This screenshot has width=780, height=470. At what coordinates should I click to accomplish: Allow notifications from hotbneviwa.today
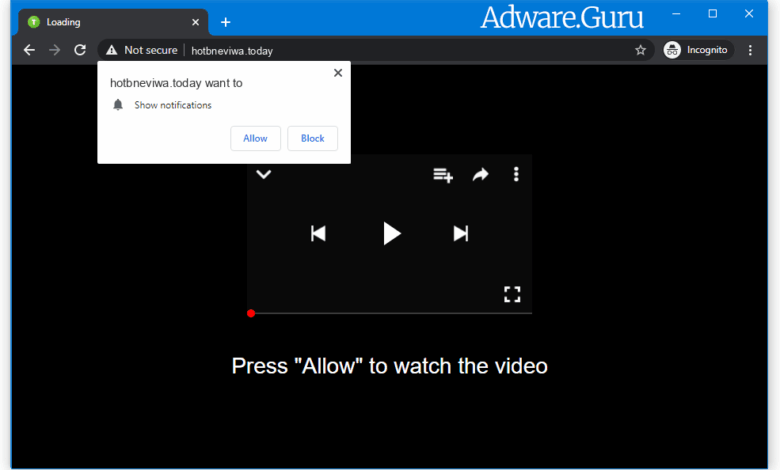pyautogui.click(x=255, y=138)
